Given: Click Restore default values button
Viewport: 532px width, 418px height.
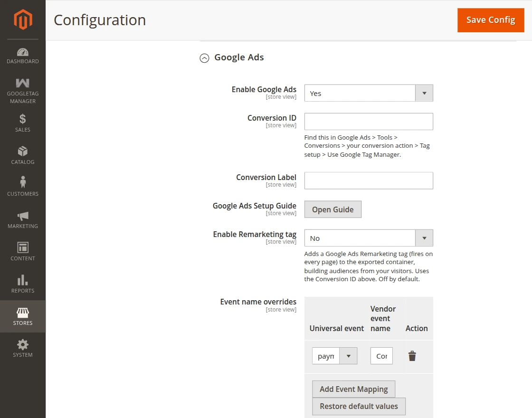Looking at the screenshot, I should (359, 406).
